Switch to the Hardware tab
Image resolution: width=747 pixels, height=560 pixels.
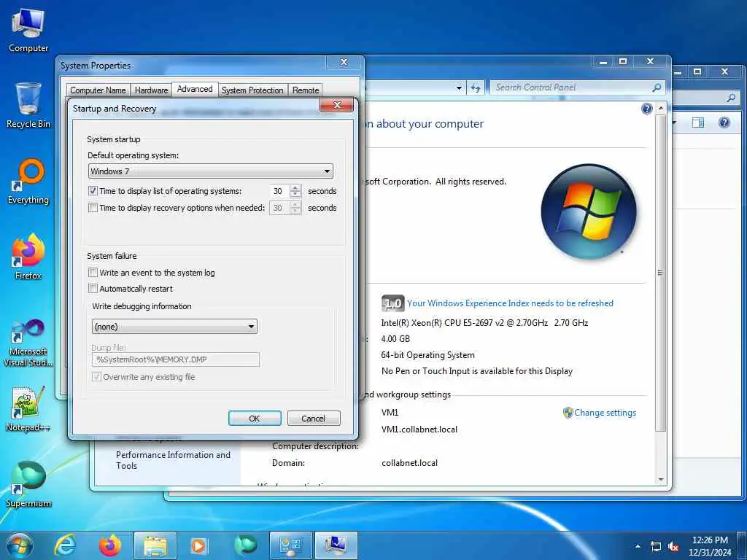tap(151, 90)
